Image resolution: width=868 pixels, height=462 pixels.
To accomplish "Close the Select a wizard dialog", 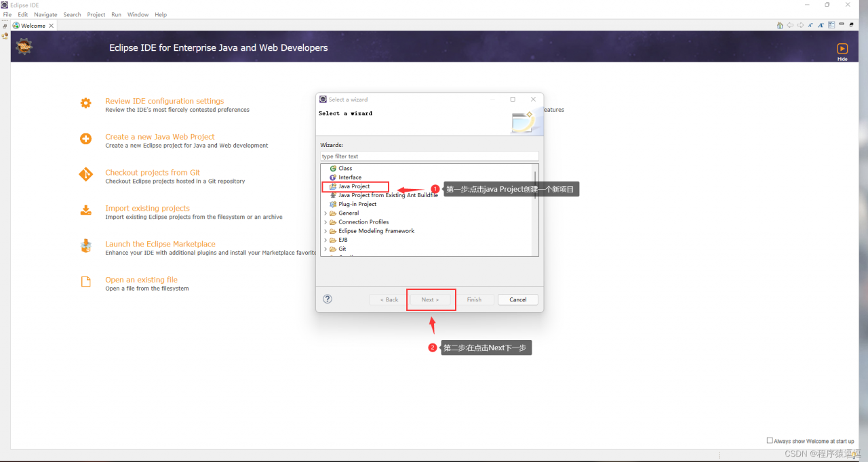I will 533,99.
